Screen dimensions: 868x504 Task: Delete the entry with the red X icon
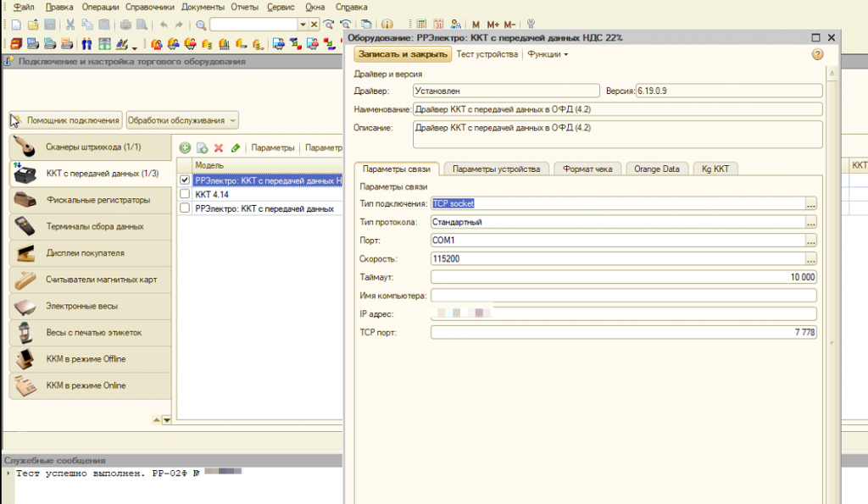[x=219, y=147]
